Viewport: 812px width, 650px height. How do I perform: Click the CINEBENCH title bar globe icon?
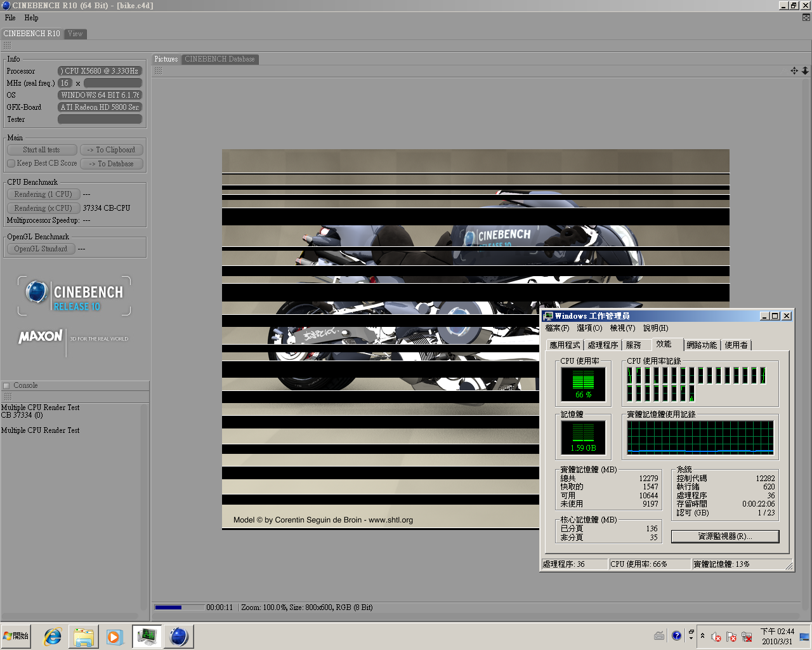[x=6, y=5]
